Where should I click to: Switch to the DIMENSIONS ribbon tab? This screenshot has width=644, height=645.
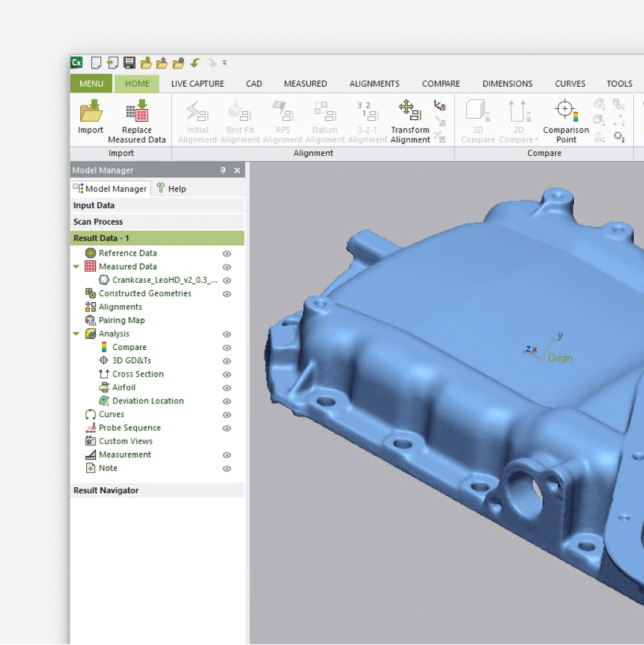point(507,84)
